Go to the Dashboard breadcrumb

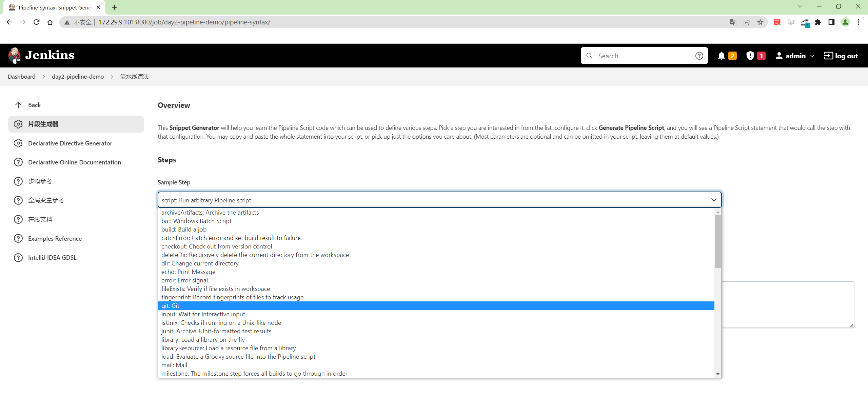(x=22, y=77)
